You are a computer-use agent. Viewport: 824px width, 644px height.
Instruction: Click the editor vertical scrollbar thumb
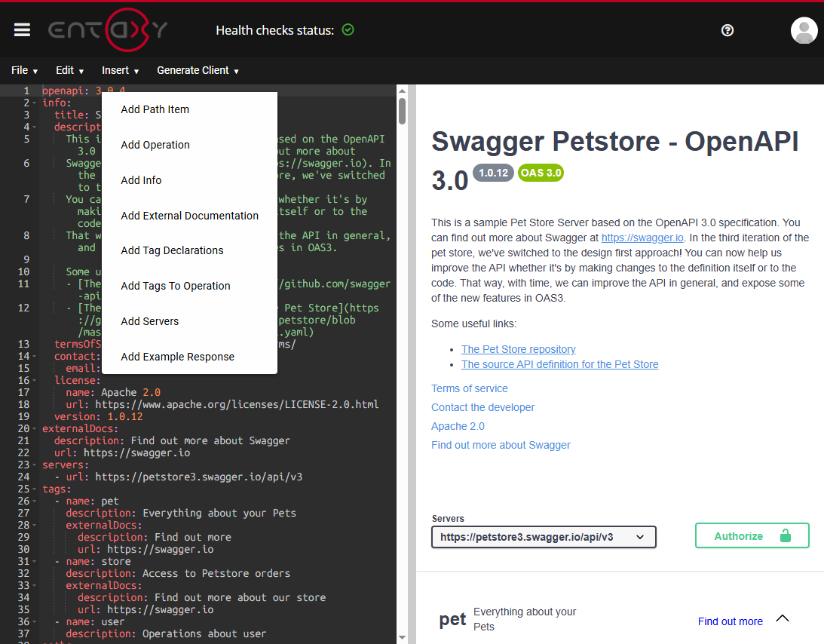click(x=402, y=110)
